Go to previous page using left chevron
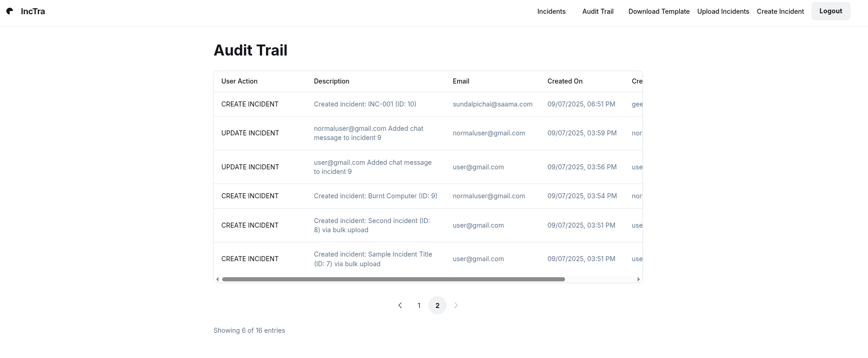Image resolution: width=868 pixels, height=358 pixels. tap(400, 306)
